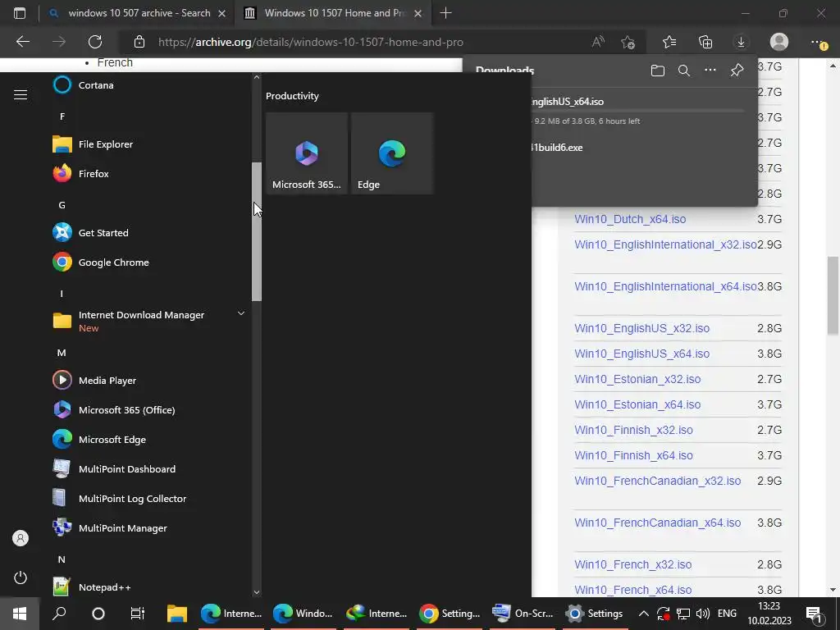
Task: Open a new browser tab
Action: (445, 13)
